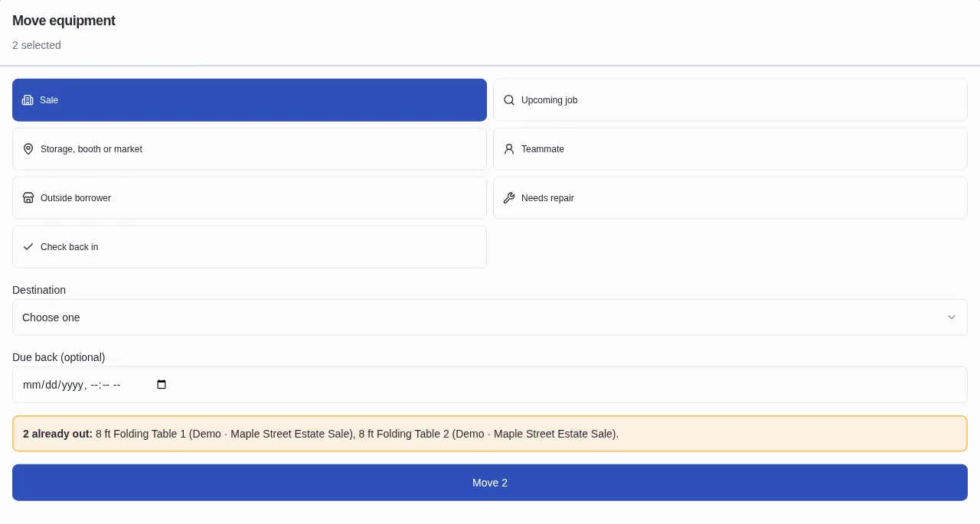
Task: Click the Destination dropdown chevron arrow
Action: coord(952,317)
